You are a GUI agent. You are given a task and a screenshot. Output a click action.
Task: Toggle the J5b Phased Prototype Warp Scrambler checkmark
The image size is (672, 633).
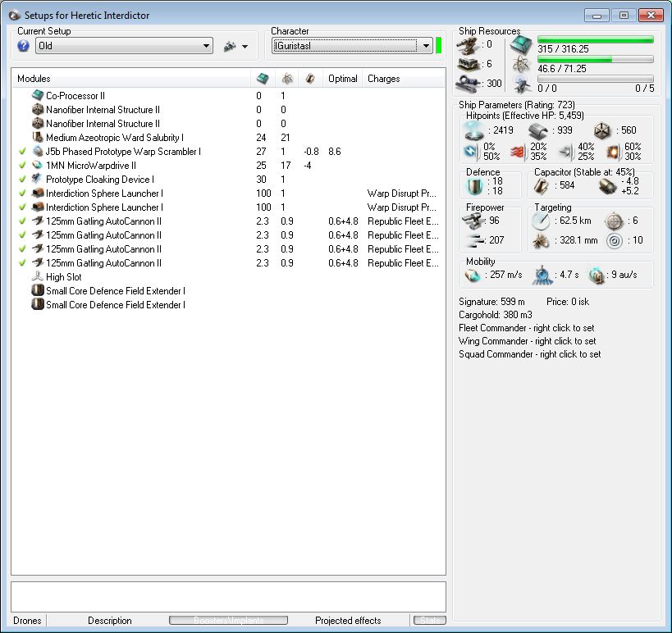coord(22,151)
